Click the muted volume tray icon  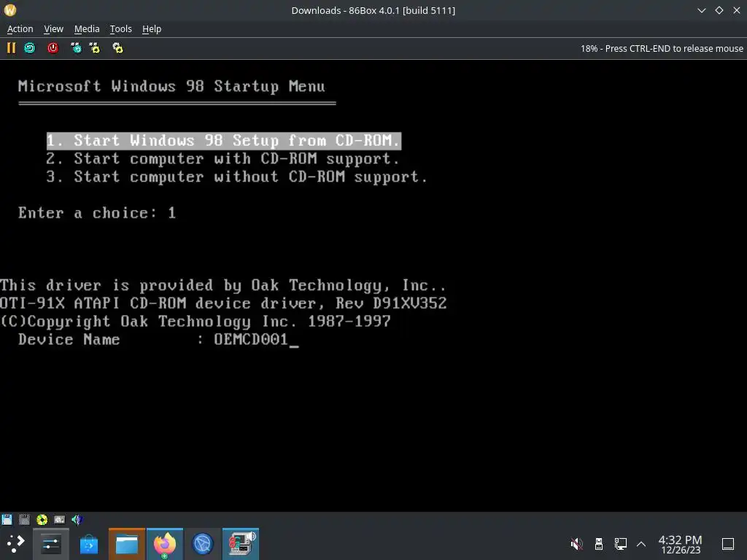576,543
